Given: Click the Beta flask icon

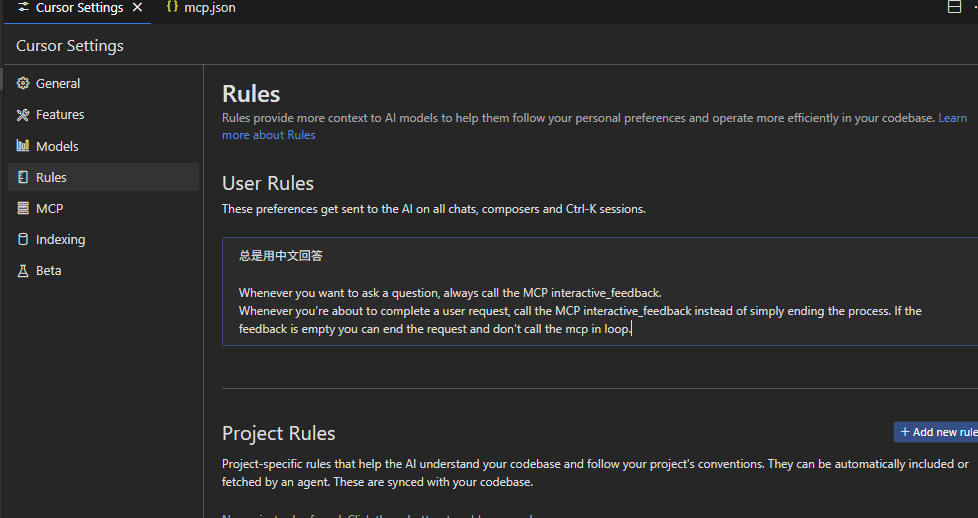Looking at the screenshot, I should (23, 270).
